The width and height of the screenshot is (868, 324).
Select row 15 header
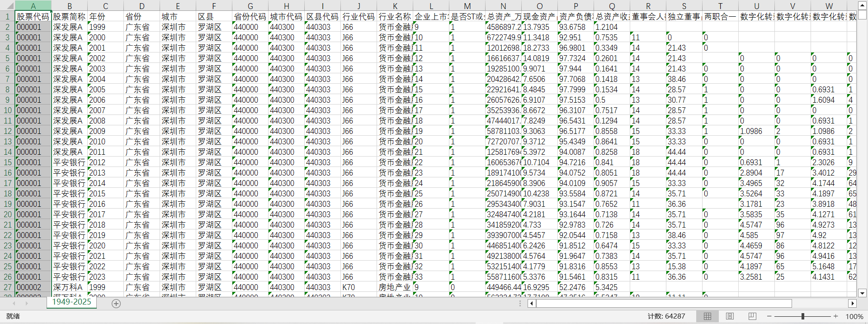point(7,162)
